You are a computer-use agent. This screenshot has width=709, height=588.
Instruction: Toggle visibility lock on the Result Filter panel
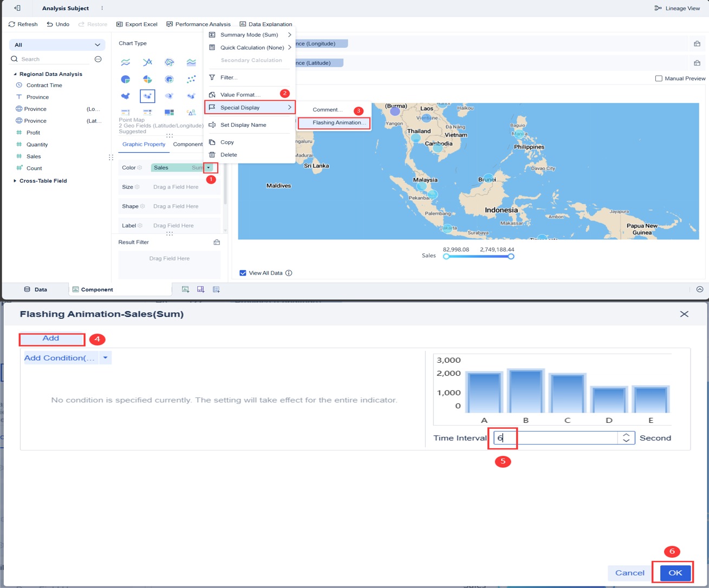216,242
